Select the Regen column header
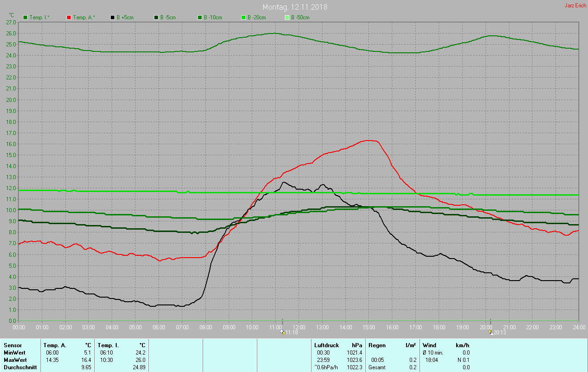The image size is (588, 372). pyautogui.click(x=377, y=345)
